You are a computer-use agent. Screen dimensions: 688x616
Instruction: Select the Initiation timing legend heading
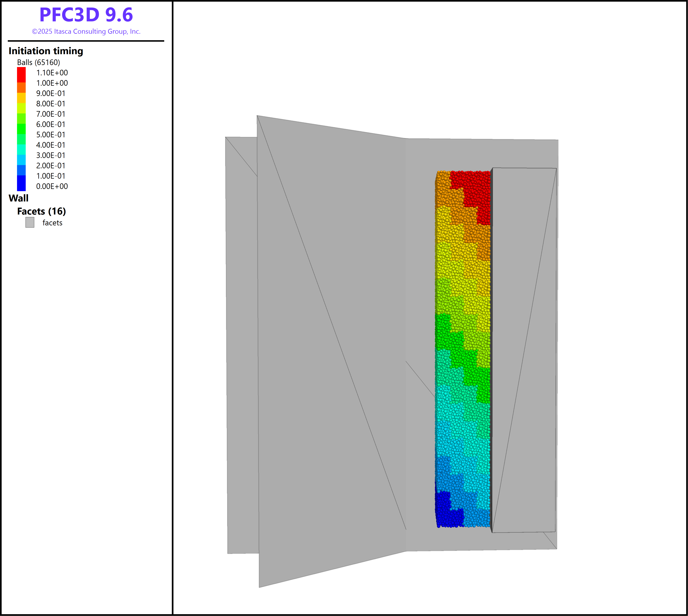click(46, 51)
